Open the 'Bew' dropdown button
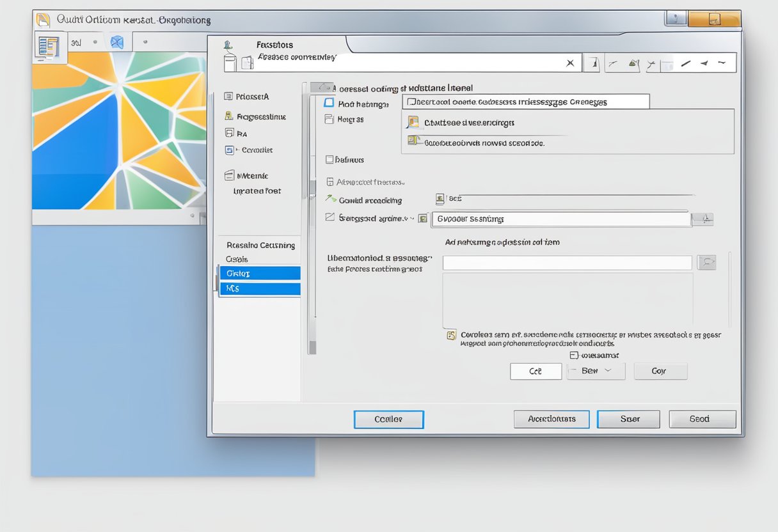This screenshot has width=778, height=532. [x=596, y=371]
